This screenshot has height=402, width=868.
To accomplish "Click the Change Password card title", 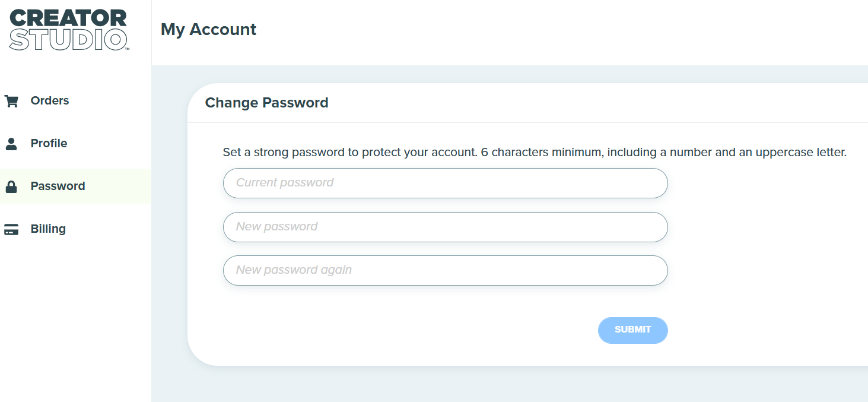I will [266, 103].
